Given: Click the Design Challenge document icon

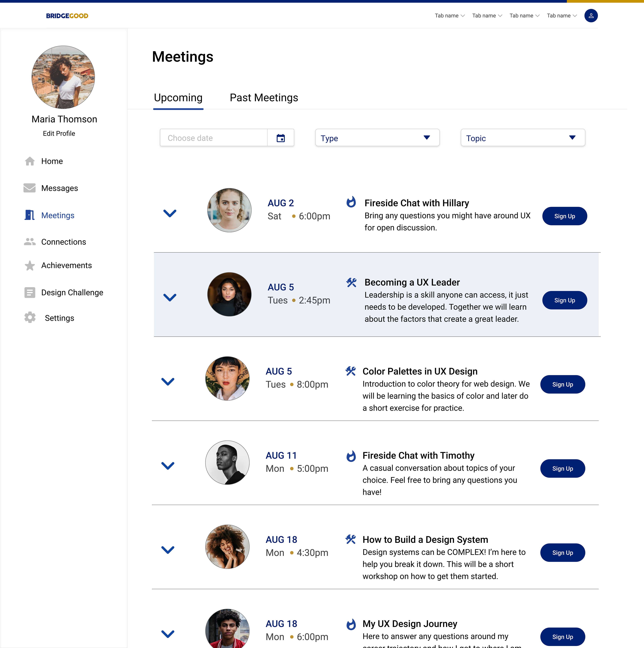Looking at the screenshot, I should pos(30,292).
